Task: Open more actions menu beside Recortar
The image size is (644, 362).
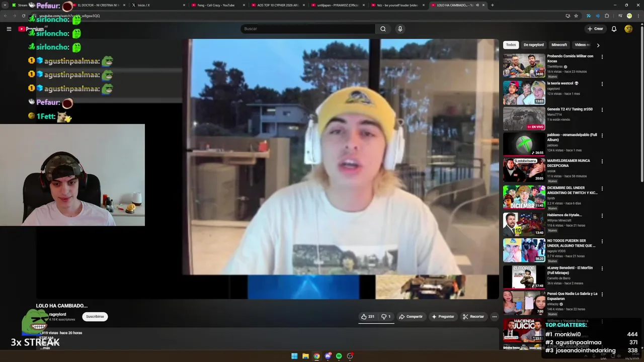Action: [495, 317]
